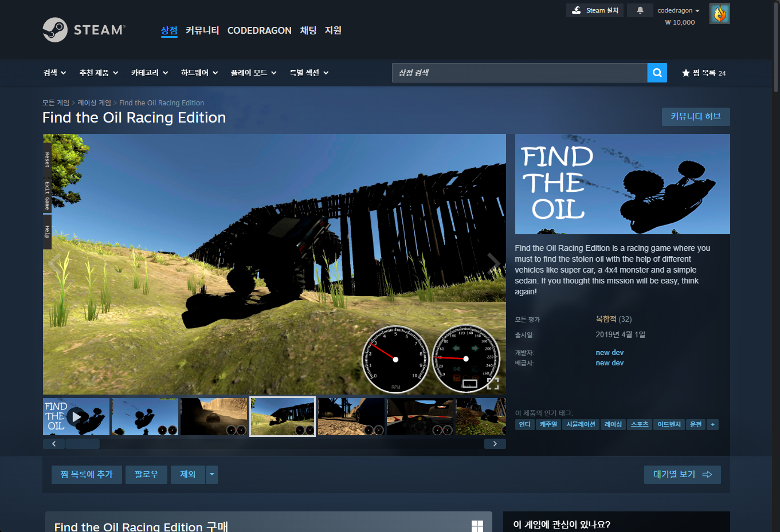Expand the 검색 dropdown
This screenshot has width=780, height=532.
54,73
